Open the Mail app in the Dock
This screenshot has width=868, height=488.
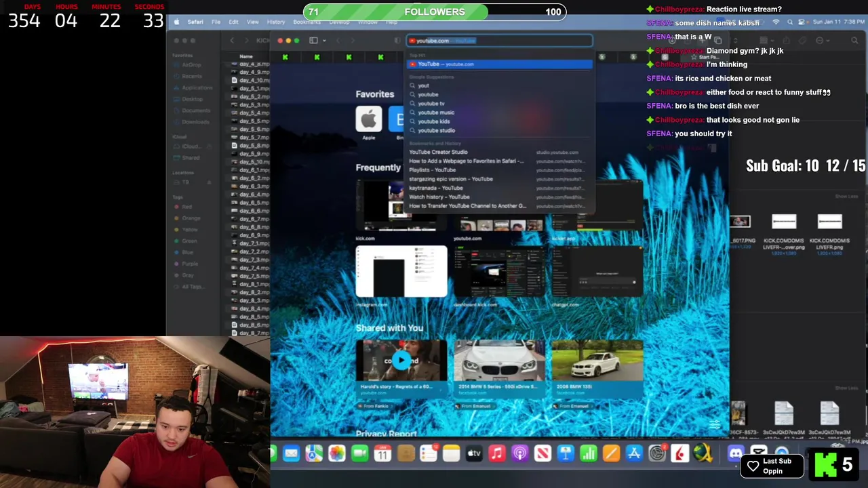291,453
